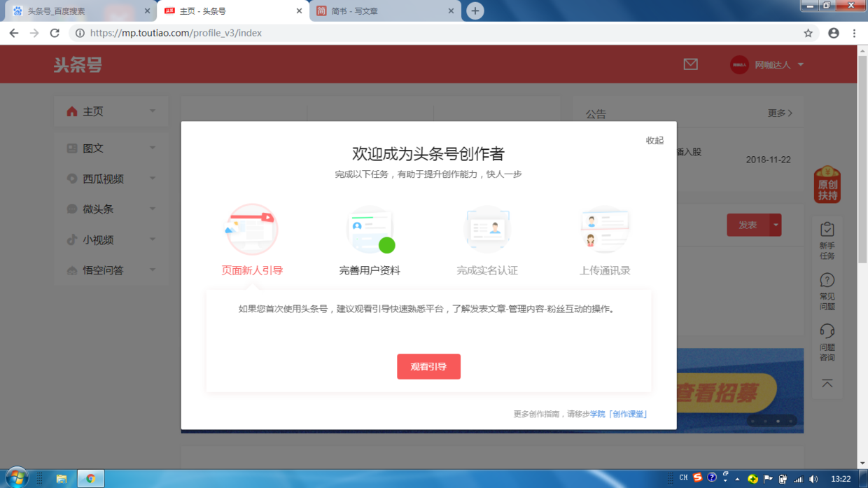
Task: Click the 2018-11-22 announcement date
Action: [x=768, y=160]
